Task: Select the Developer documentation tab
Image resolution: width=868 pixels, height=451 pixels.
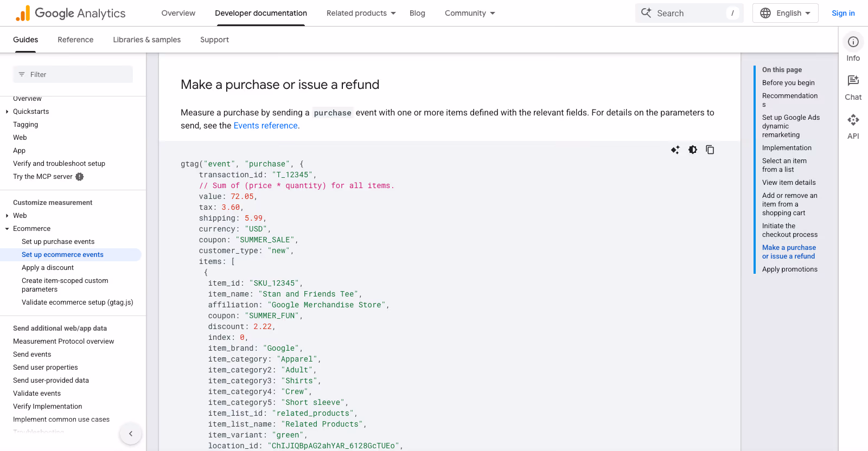Action: (261, 13)
